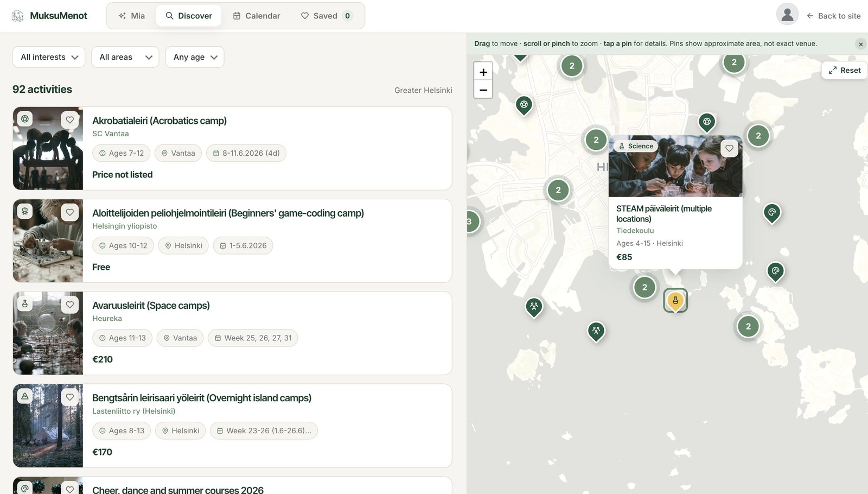Click the Cheer, dance and summer courses title
This screenshot has width=868, height=494.
pyautogui.click(x=178, y=490)
